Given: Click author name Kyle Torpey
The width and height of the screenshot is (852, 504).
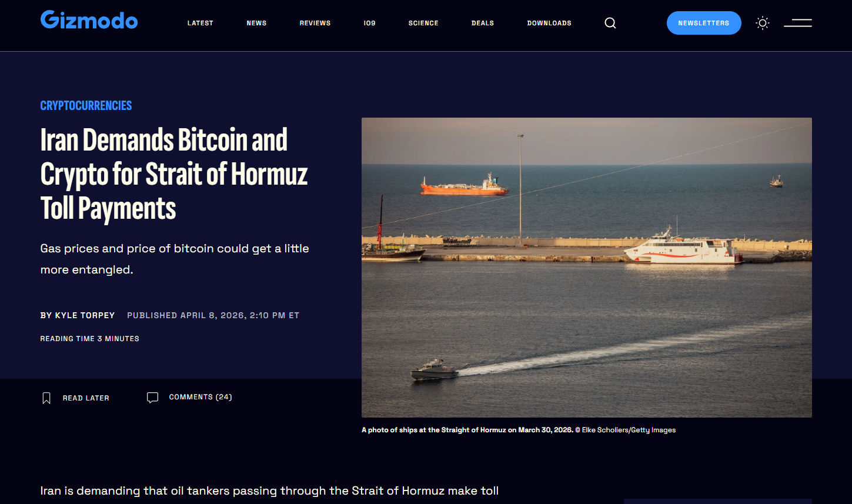Looking at the screenshot, I should (x=85, y=316).
